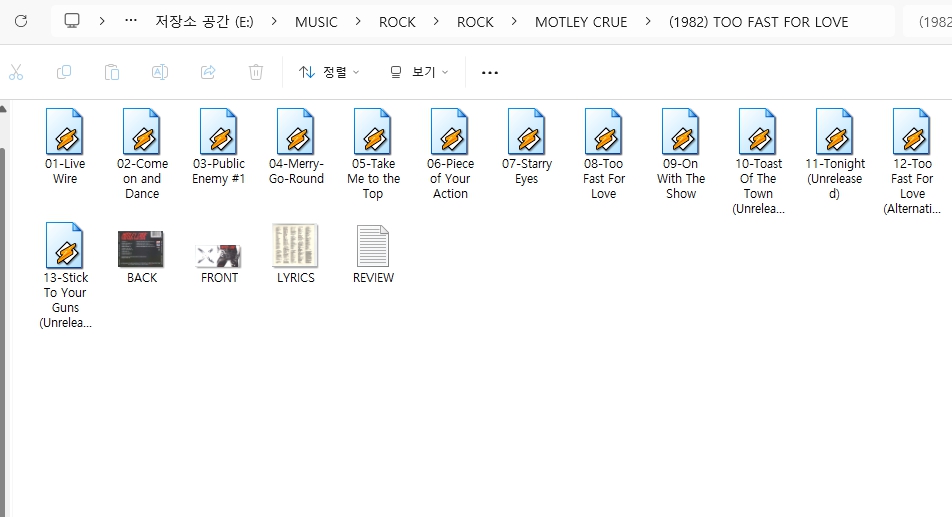Viewport: 952px width, 517px height.
Task: Open the 보기 view dropdown
Action: tap(419, 72)
